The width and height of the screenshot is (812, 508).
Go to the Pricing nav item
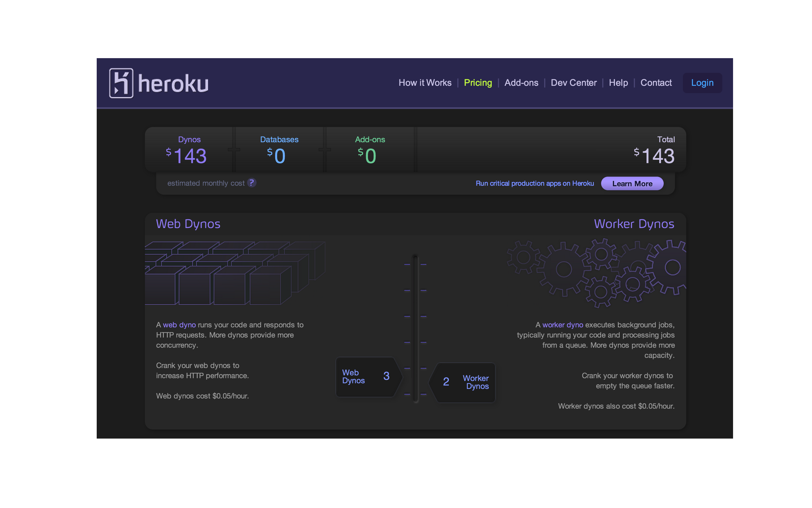[x=478, y=83]
